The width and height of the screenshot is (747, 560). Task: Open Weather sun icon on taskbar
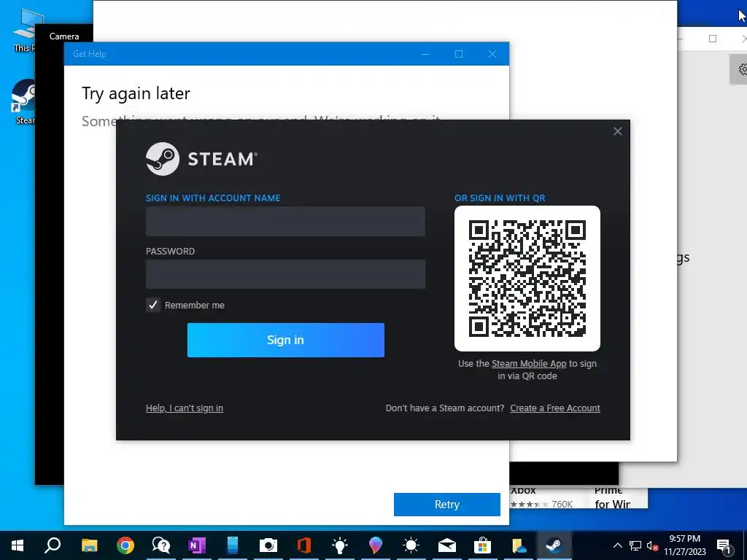click(x=411, y=545)
